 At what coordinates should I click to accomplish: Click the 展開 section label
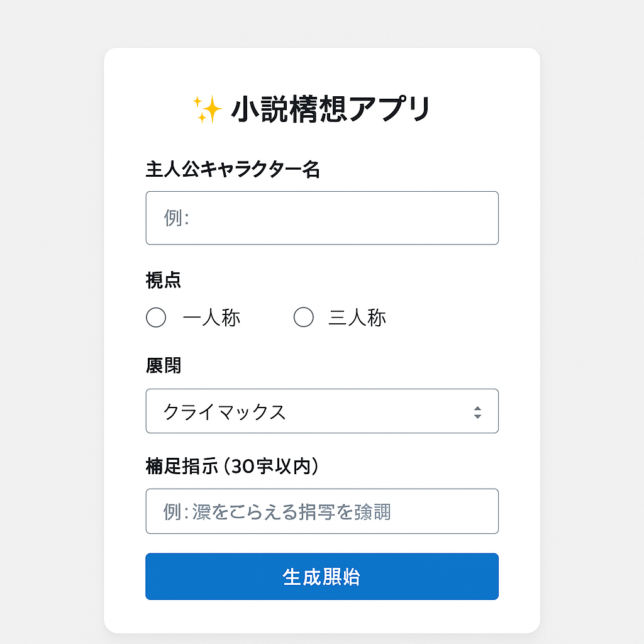(164, 365)
